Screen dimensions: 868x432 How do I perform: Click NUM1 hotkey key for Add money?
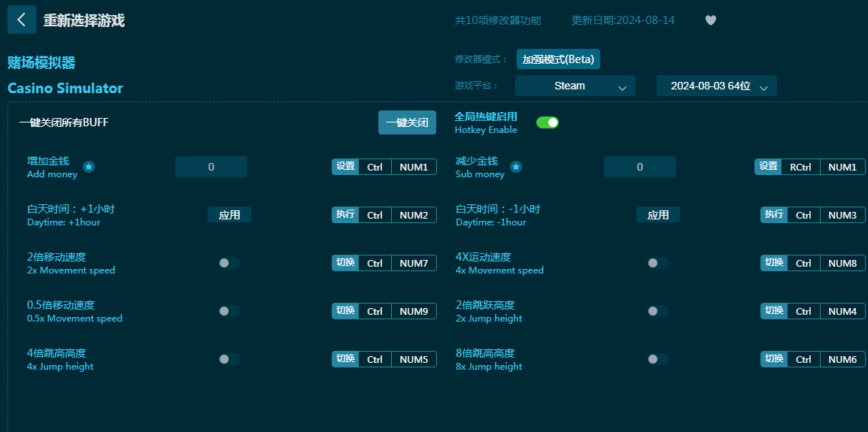pos(414,167)
